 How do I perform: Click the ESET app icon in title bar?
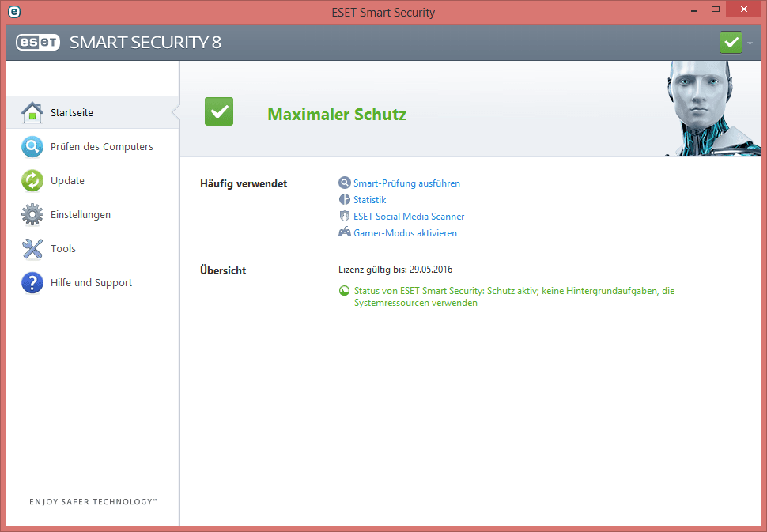[13, 12]
